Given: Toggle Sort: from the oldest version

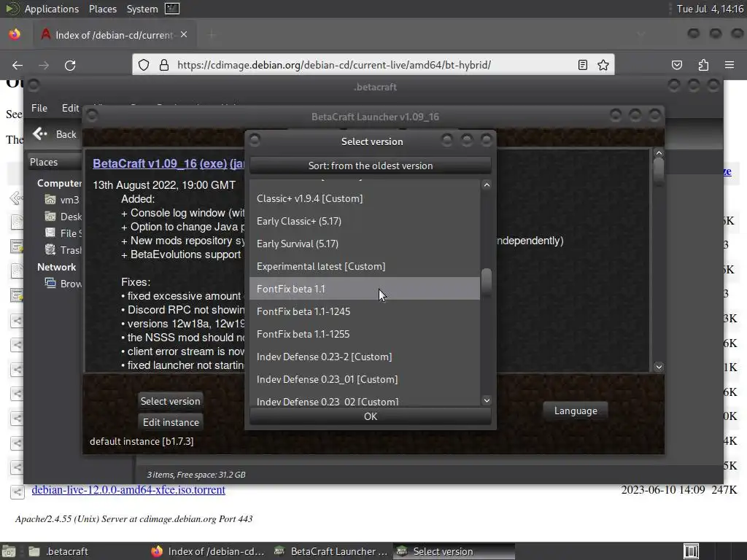Looking at the screenshot, I should tap(370, 166).
